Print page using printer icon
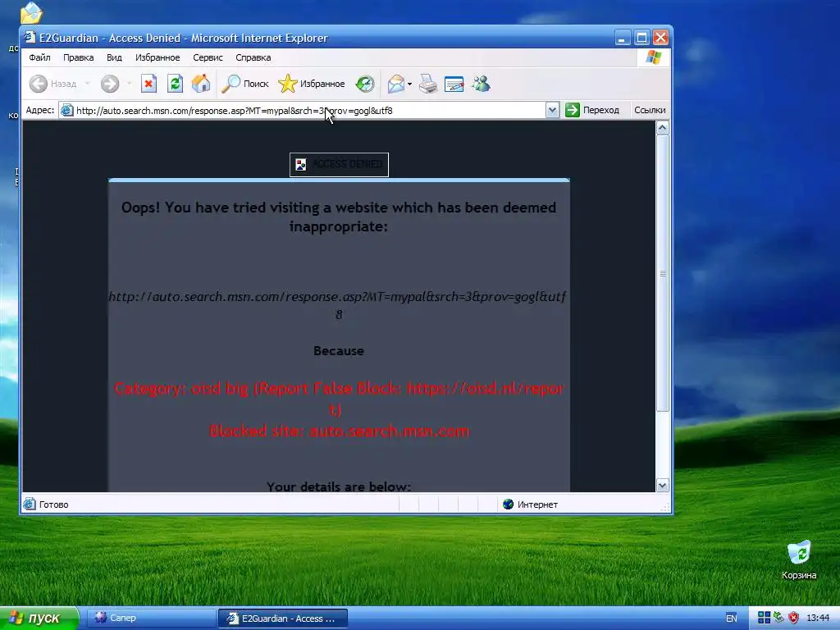Screen dimensions: 840x630 tap(428, 84)
